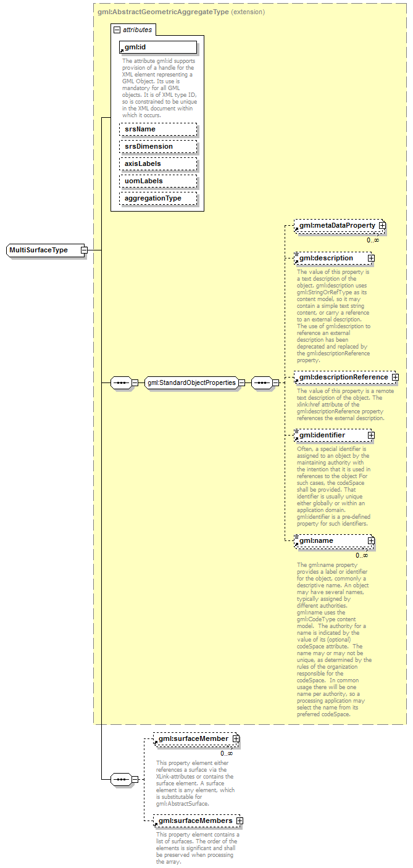Click the MultiSurfaceType root element box
Screen dimensions: 413x868
click(43, 250)
